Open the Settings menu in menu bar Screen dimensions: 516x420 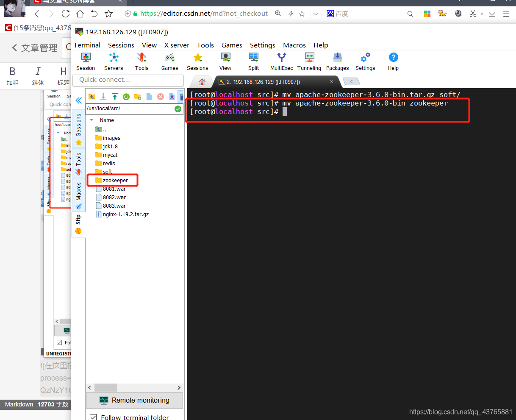point(262,45)
